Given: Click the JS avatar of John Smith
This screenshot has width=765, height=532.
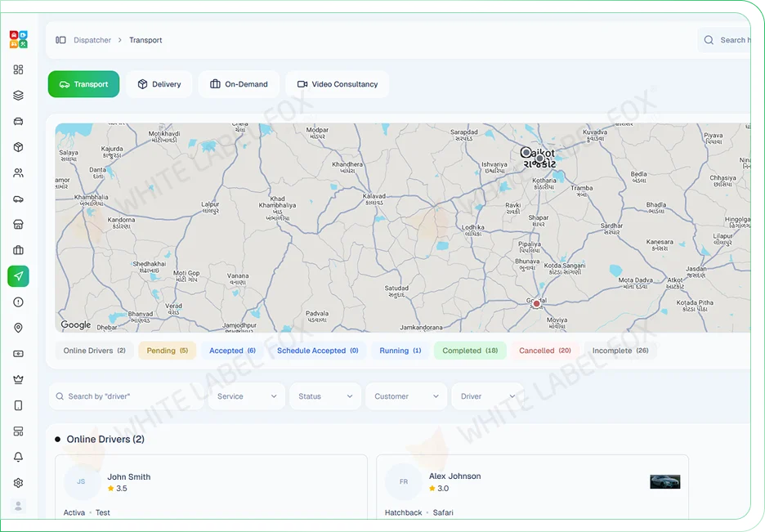Looking at the screenshot, I should tap(82, 481).
